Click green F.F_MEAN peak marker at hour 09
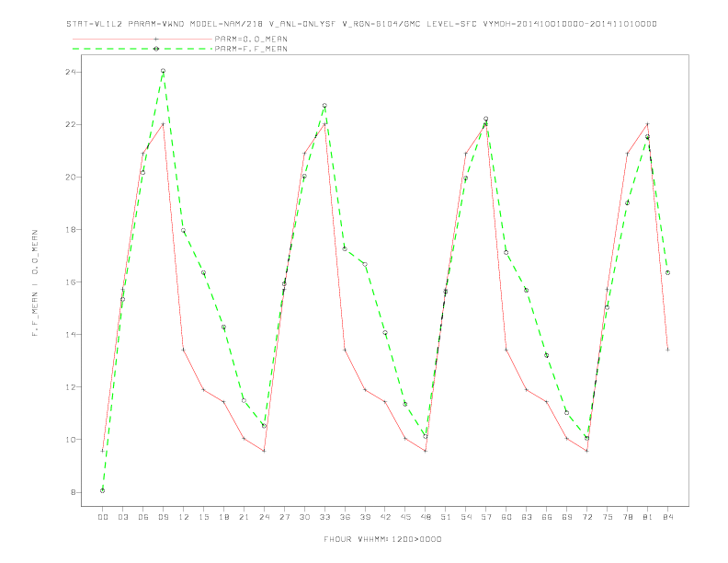 tap(163, 71)
